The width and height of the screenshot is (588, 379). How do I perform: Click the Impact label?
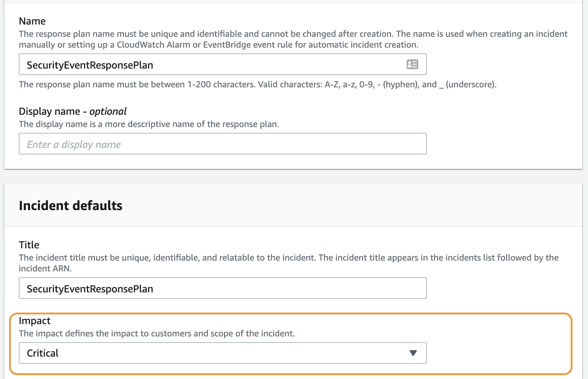[x=35, y=321]
